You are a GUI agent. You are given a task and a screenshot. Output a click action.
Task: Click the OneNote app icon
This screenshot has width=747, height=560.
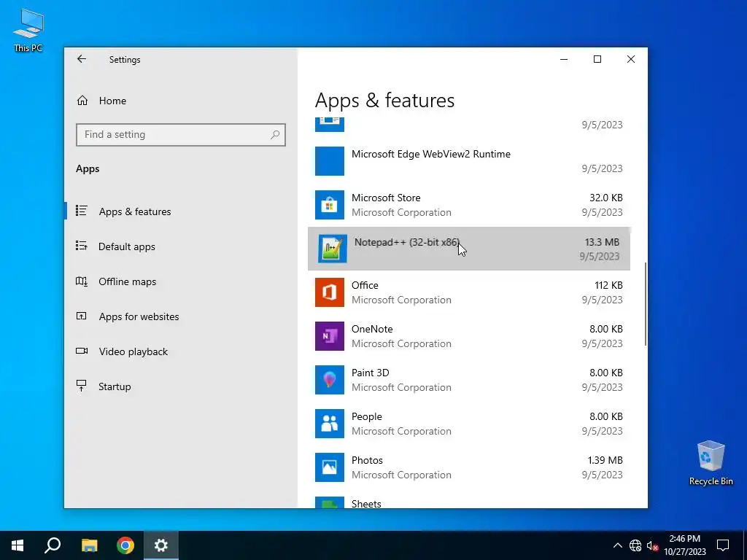[x=330, y=336]
